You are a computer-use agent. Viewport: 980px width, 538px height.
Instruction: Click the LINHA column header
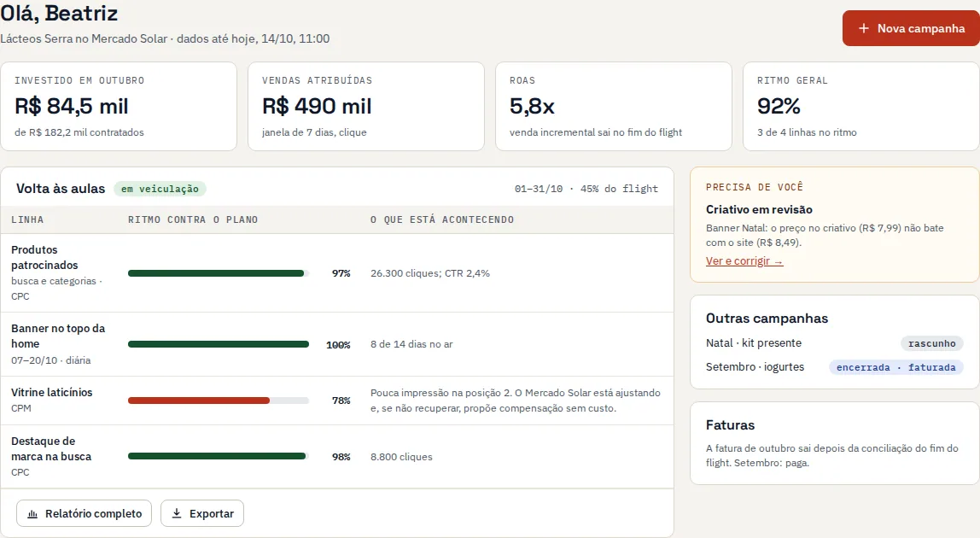[x=27, y=219]
